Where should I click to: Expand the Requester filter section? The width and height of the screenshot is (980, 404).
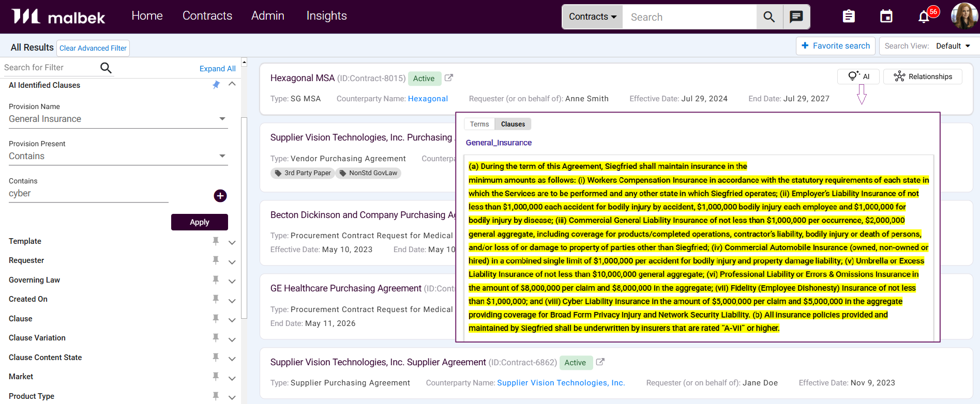point(232,262)
